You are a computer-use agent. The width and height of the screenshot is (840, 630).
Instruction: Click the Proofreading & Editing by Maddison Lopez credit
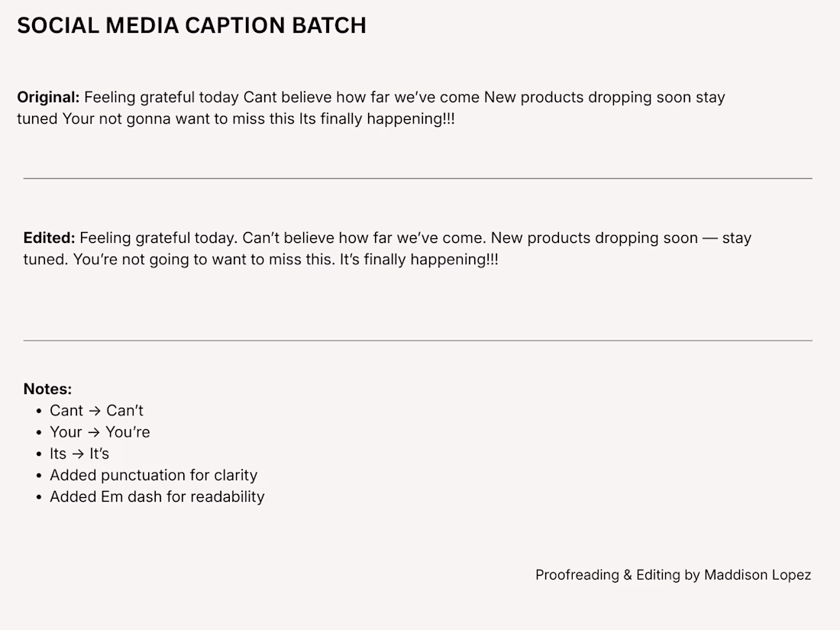click(674, 575)
